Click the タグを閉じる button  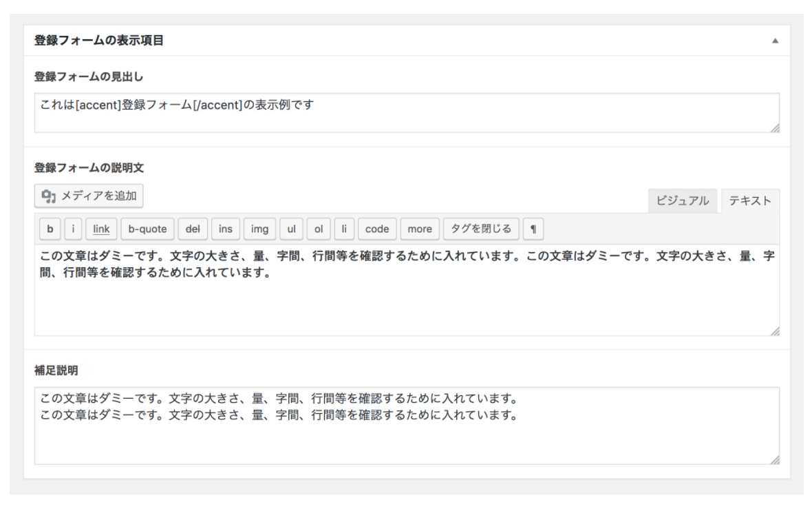coord(481,229)
